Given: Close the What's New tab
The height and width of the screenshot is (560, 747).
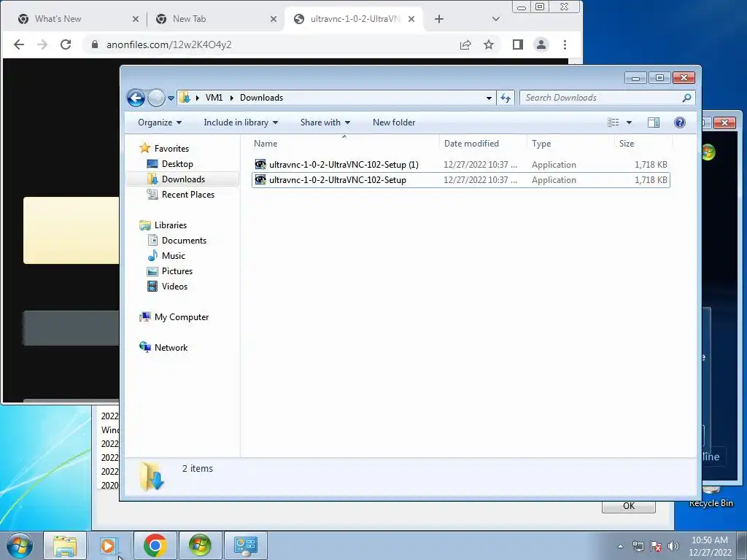Looking at the screenshot, I should [135, 19].
